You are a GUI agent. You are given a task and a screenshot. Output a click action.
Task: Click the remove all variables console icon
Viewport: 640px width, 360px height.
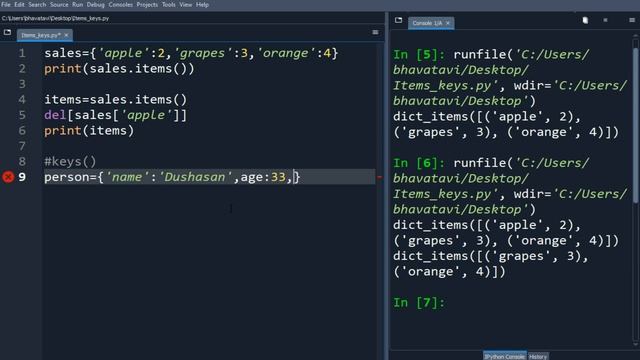pos(585,20)
